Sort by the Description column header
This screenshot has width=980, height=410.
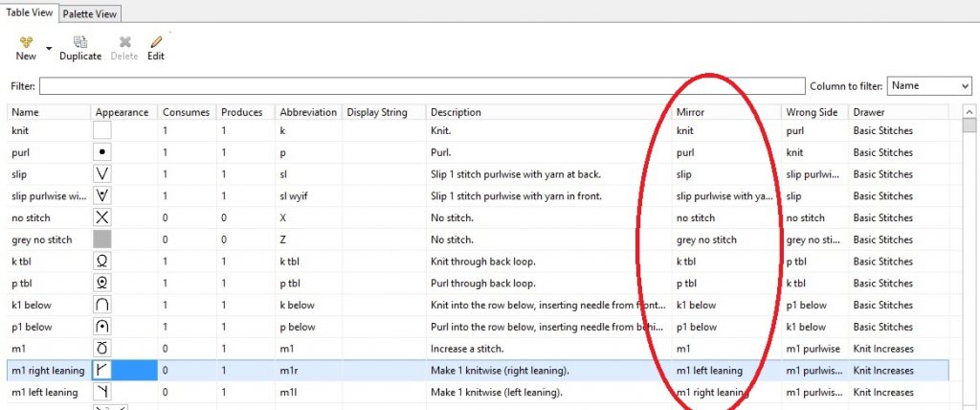[x=548, y=112]
